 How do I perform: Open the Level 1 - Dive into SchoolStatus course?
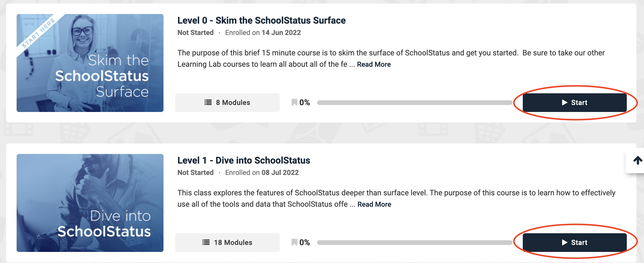244,160
